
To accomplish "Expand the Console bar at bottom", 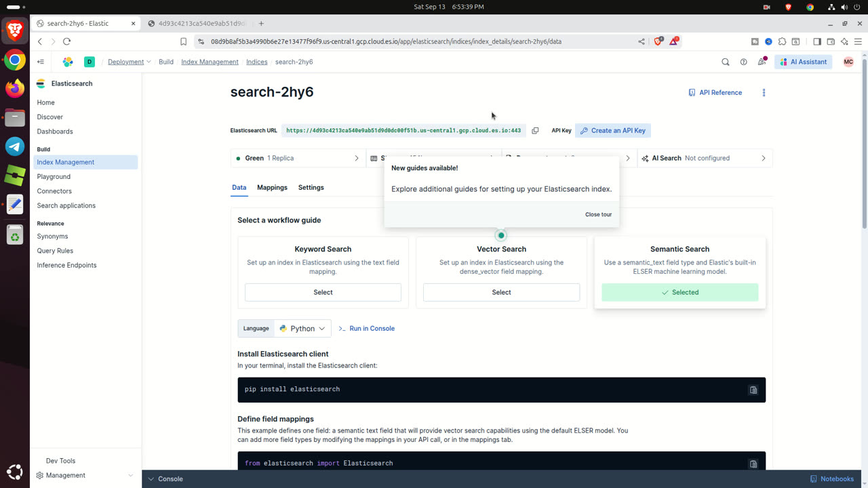I will click(165, 479).
